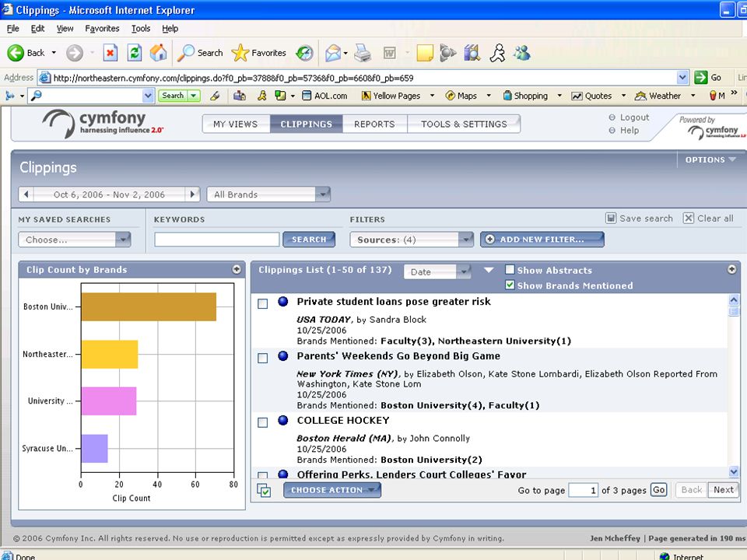Open the Tools menu
This screenshot has height=560, width=747.
pos(141,29)
